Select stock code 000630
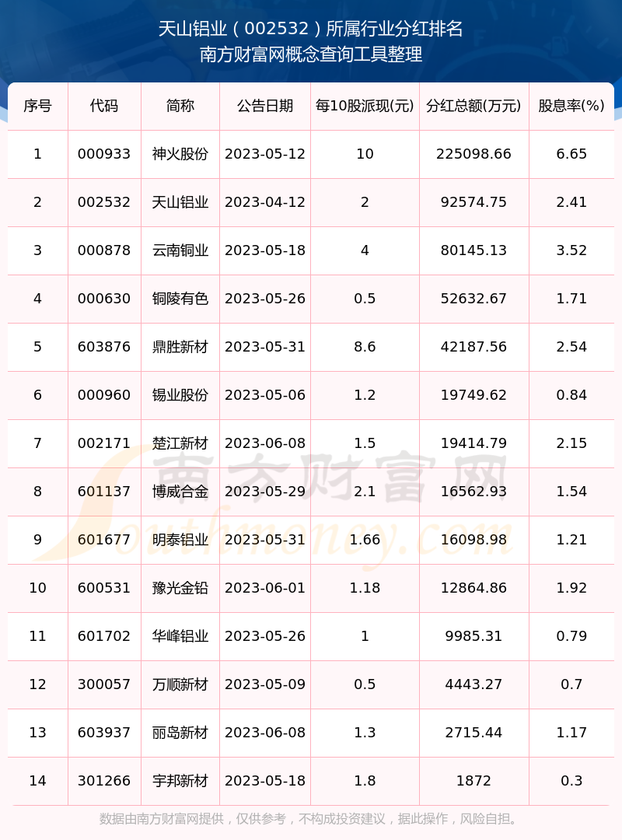 click(104, 299)
